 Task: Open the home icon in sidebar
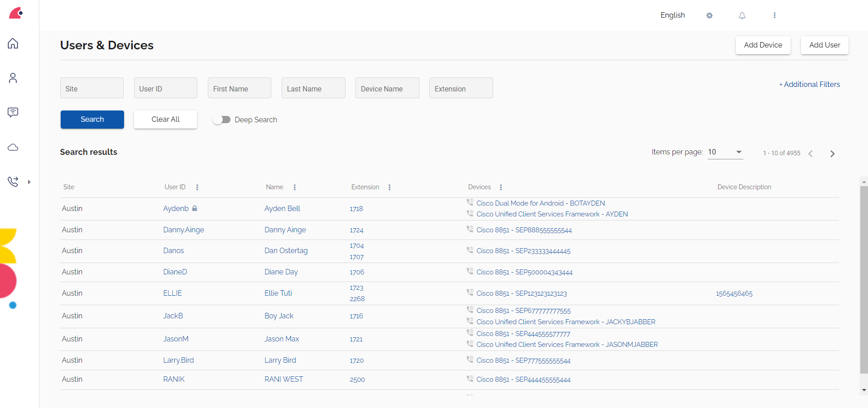(13, 43)
